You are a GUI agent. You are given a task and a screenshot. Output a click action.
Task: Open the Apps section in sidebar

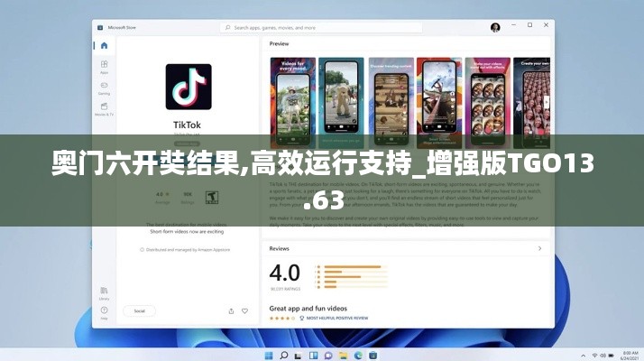tap(104, 67)
